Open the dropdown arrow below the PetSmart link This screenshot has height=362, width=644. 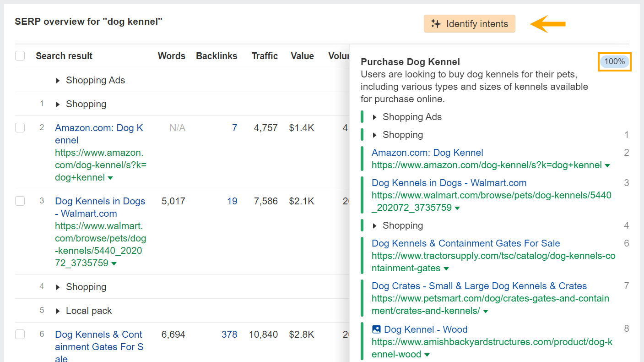[x=486, y=311]
